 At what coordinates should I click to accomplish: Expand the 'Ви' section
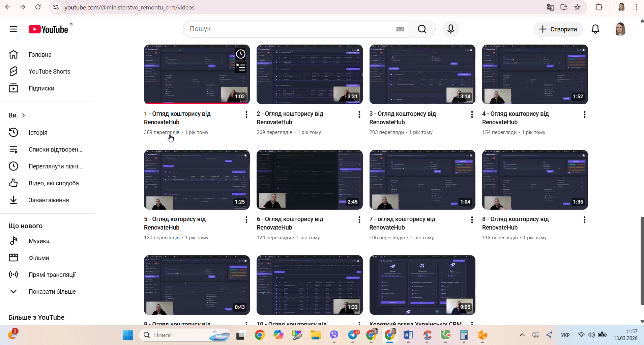(17, 115)
